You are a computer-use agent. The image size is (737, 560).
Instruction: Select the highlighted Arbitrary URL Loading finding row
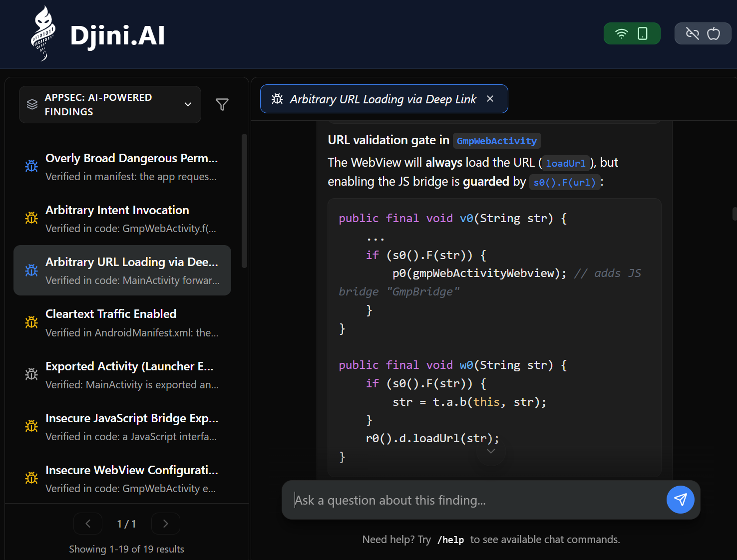(122, 271)
